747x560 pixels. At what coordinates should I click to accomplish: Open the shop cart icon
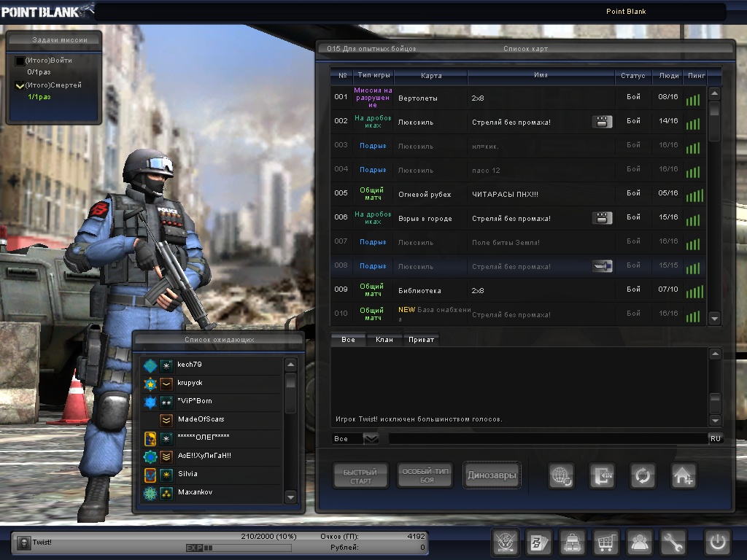[x=605, y=543]
